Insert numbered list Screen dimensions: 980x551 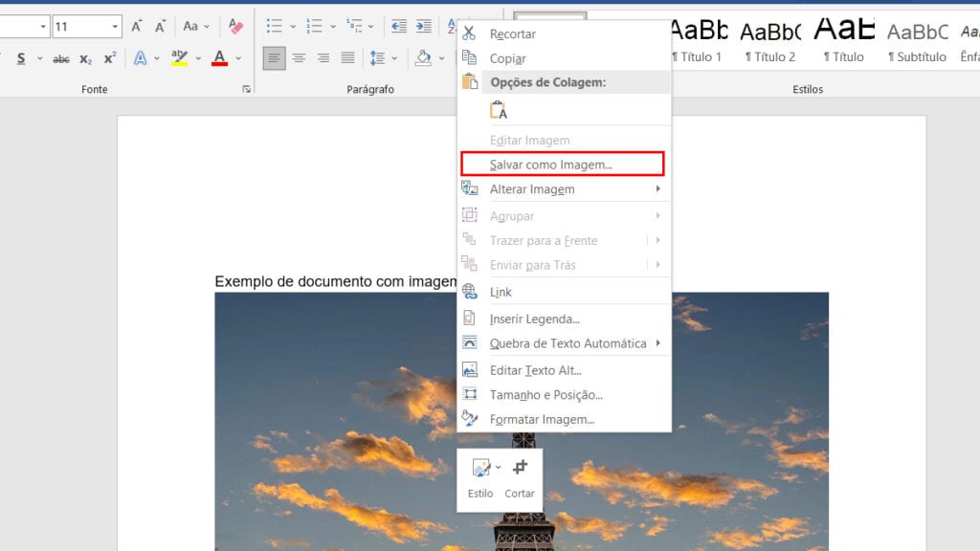314,26
